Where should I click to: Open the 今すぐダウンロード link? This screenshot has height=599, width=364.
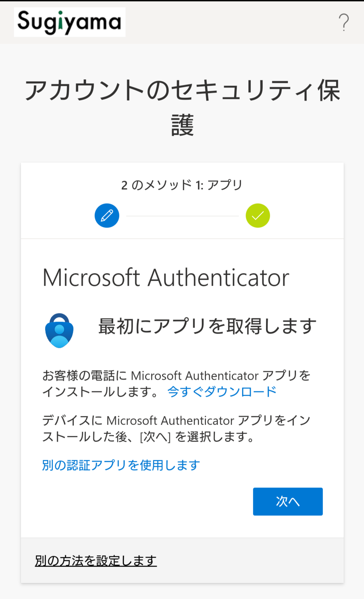click(x=222, y=392)
